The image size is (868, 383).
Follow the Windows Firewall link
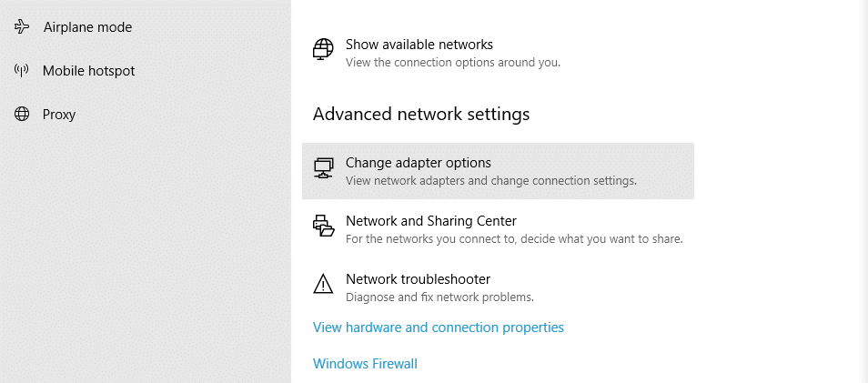pos(365,364)
